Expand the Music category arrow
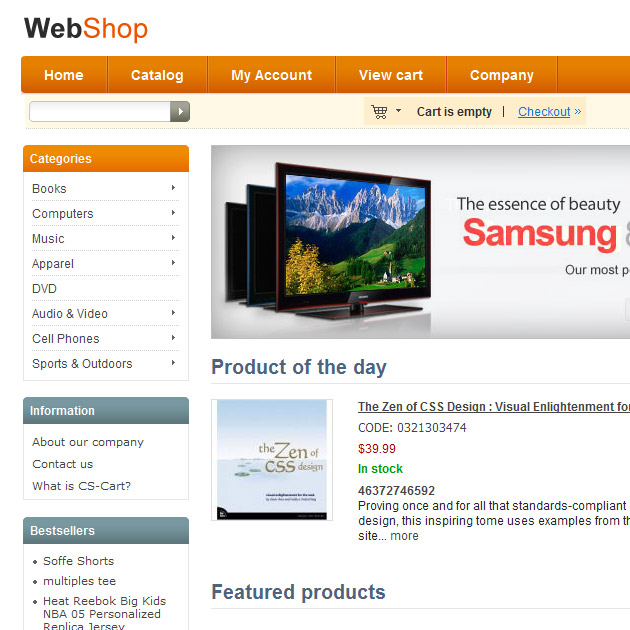The width and height of the screenshot is (630, 630). pyautogui.click(x=173, y=237)
